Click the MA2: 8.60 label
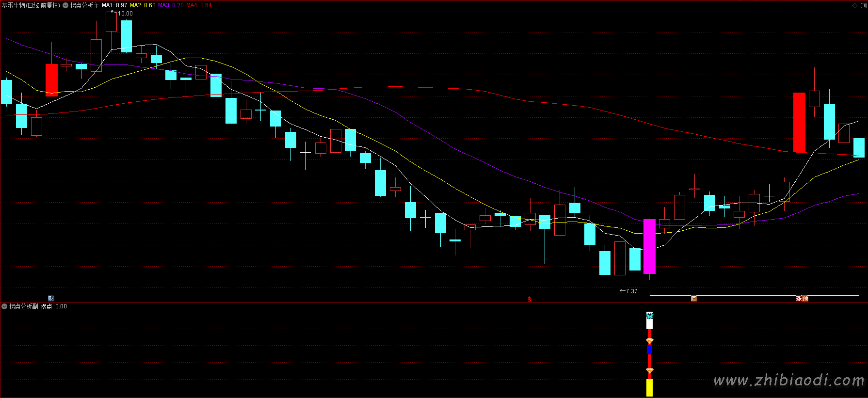 (143, 5)
